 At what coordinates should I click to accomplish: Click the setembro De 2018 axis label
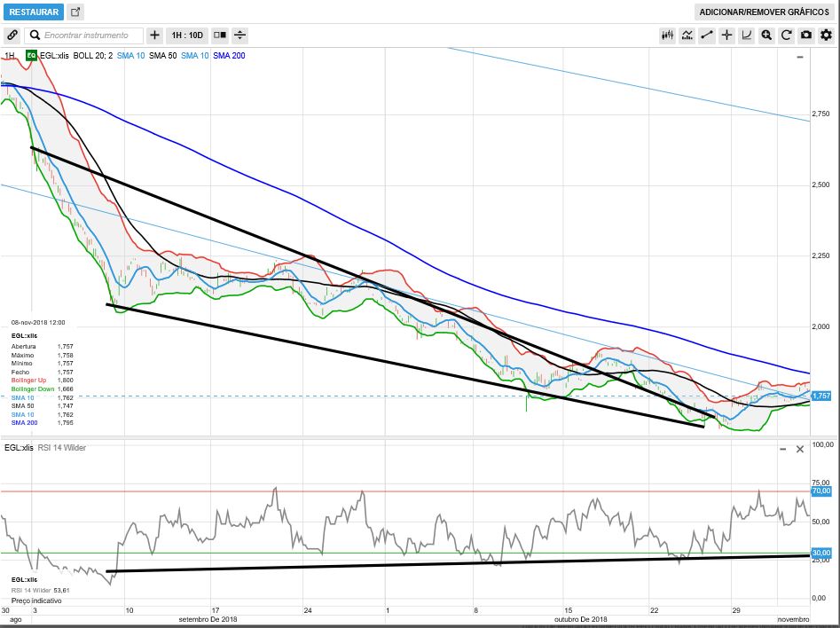pyautogui.click(x=208, y=619)
